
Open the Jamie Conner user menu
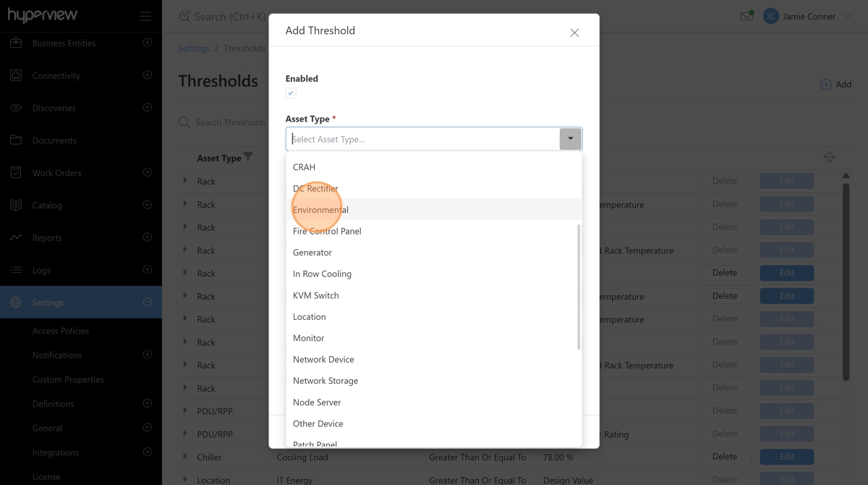[x=807, y=16]
